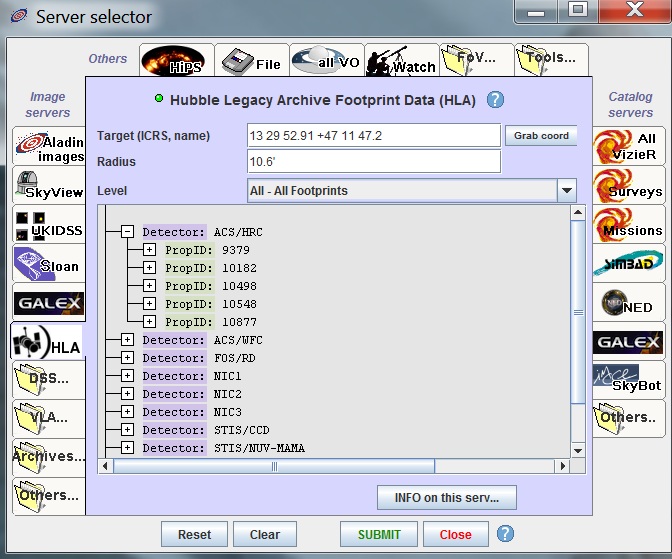The width and height of the screenshot is (672, 559).
Task: Expand the Detector NIC3 node
Action: coord(127,412)
